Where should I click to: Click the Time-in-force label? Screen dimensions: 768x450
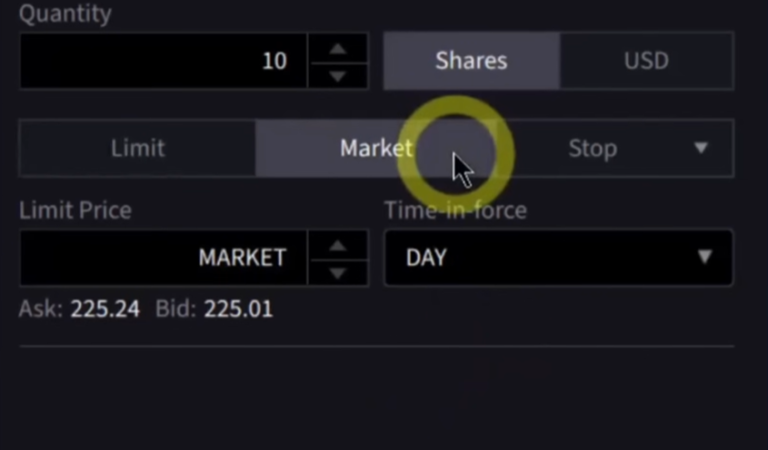(455, 210)
